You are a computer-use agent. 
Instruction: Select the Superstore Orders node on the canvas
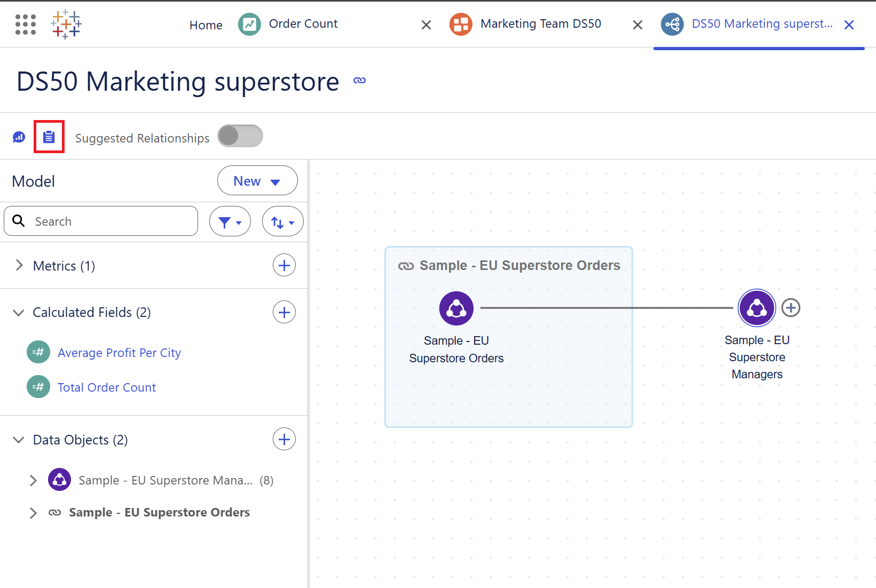tap(456, 308)
